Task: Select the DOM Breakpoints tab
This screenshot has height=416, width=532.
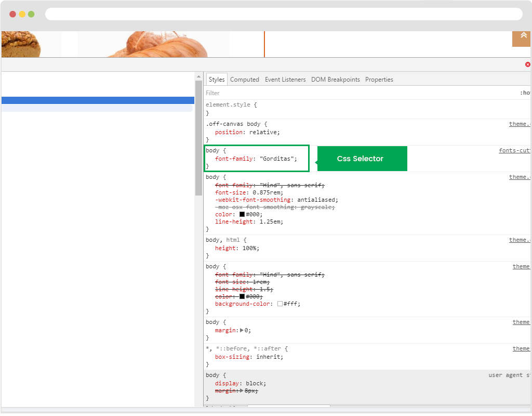Action: point(335,80)
